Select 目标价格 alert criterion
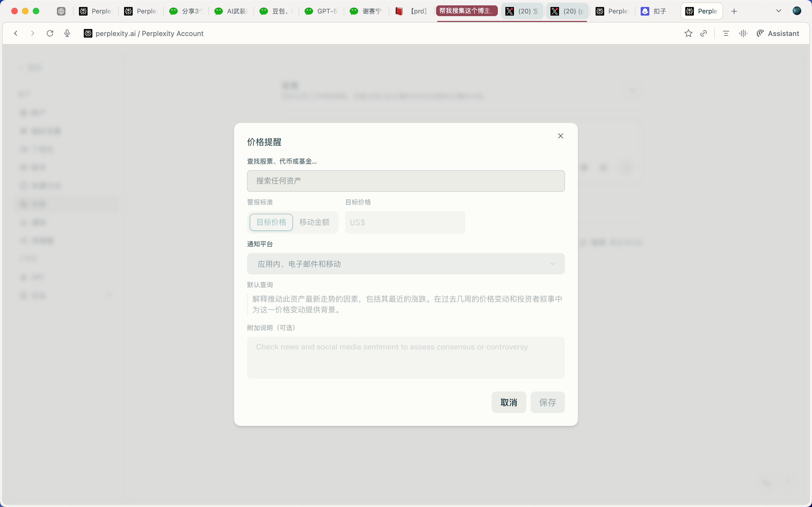The height and width of the screenshot is (507, 812). tap(271, 222)
